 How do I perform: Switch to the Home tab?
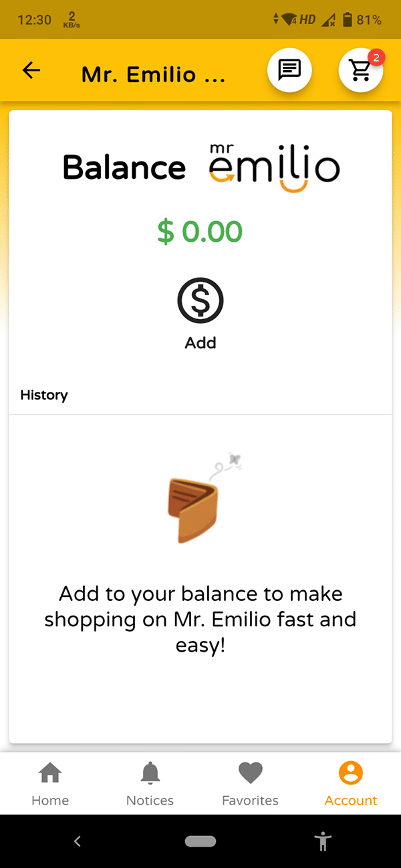50,783
